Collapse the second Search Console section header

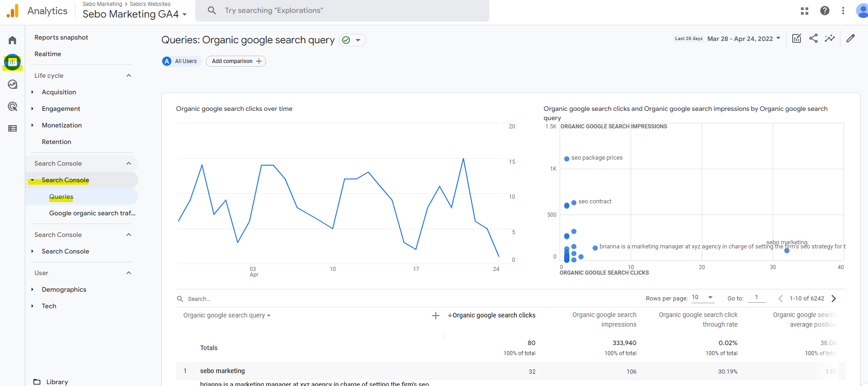coord(129,235)
